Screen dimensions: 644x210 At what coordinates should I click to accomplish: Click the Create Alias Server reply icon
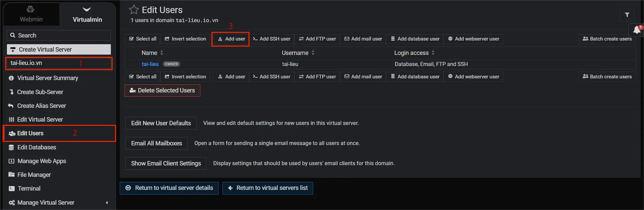point(11,106)
